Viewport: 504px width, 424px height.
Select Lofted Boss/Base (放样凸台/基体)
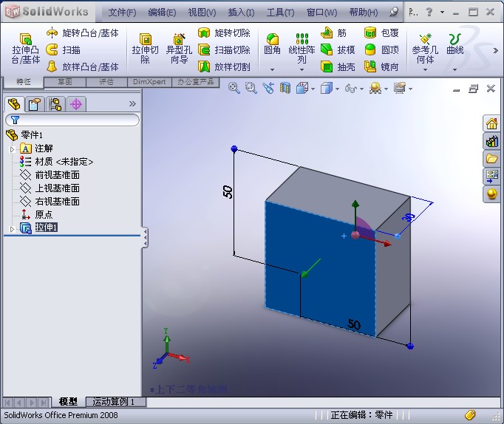82,66
